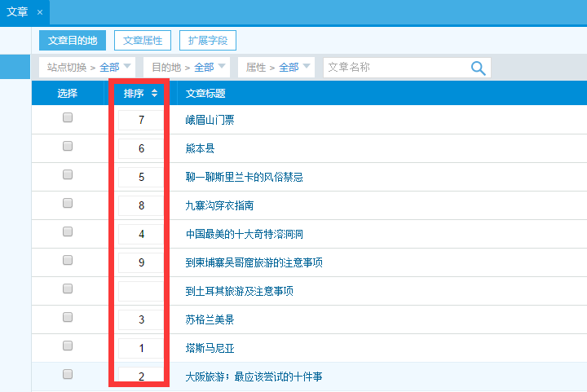The image size is (587, 392).
Task: Select the 扩展字段 tab
Action: tap(208, 41)
